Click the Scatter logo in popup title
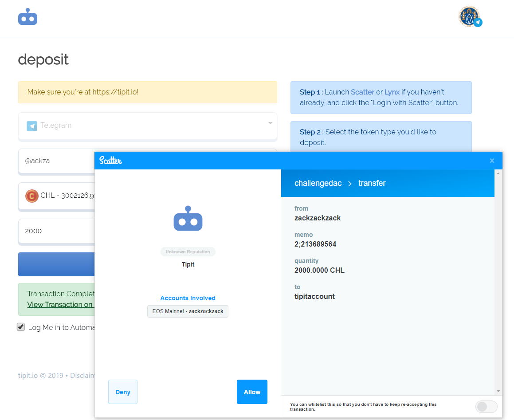The width and height of the screenshot is (514, 420). click(110, 161)
